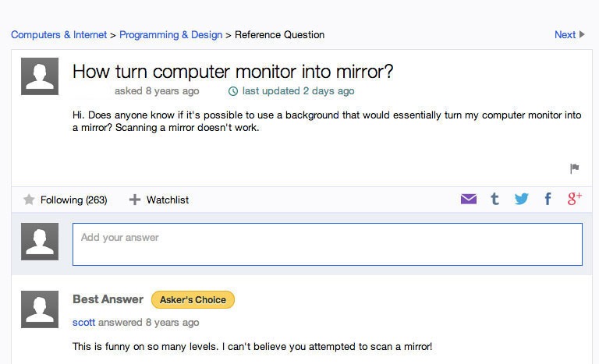Share question via email envelope icon

(x=469, y=200)
